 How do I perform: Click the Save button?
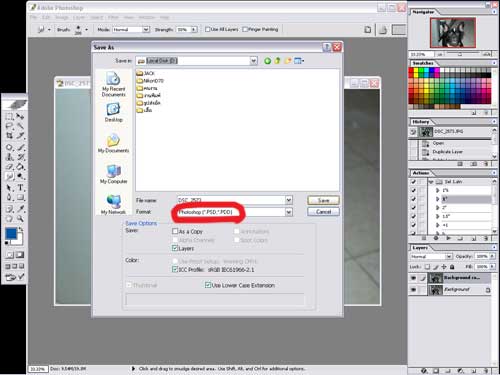coord(323,200)
